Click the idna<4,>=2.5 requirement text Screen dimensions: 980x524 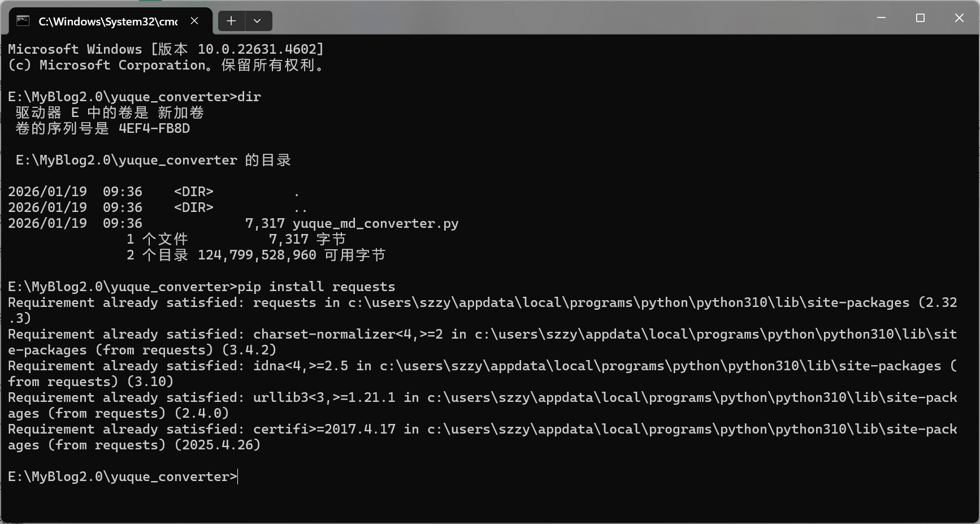(x=300, y=366)
